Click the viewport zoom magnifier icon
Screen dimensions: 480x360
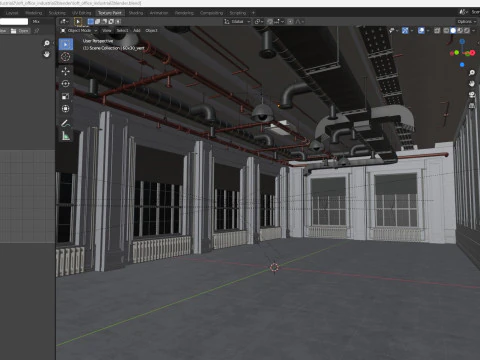click(x=472, y=73)
